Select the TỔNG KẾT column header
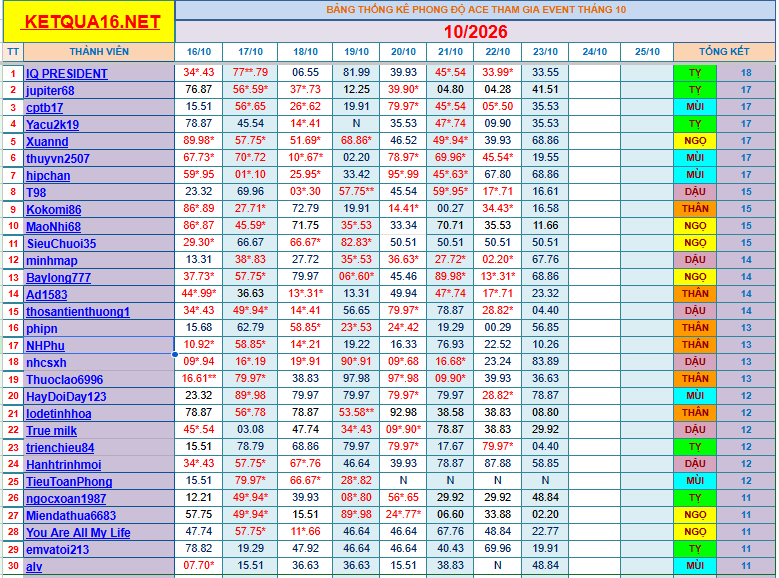 [x=724, y=52]
